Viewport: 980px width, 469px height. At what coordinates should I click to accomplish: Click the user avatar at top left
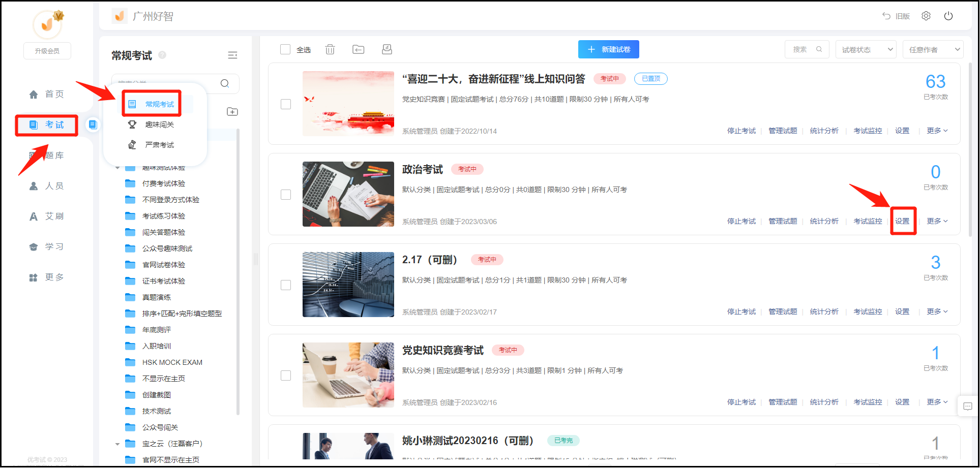pos(48,24)
